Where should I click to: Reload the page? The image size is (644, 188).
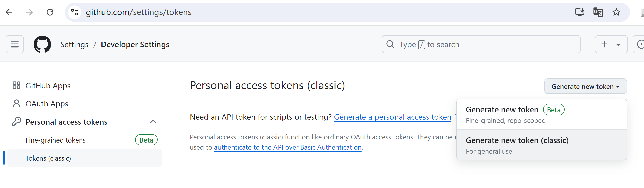(50, 12)
